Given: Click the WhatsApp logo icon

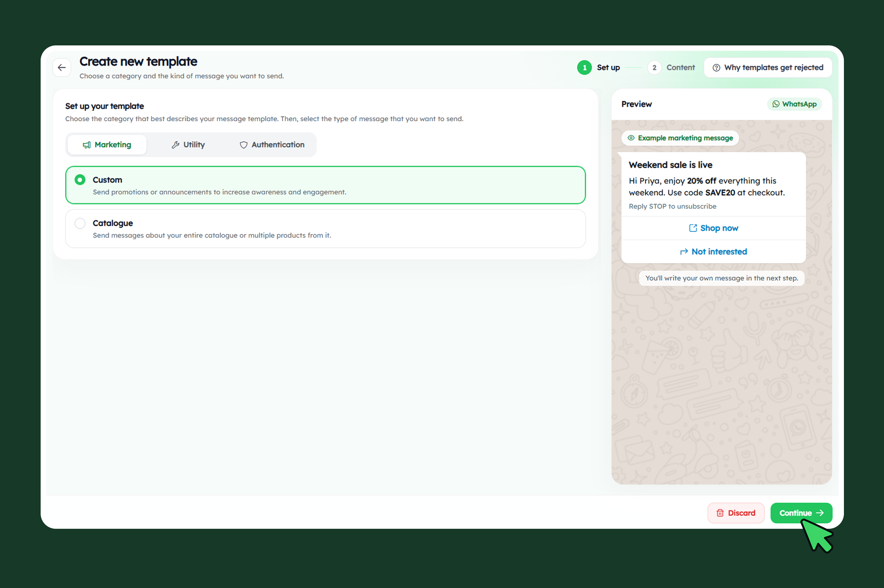Looking at the screenshot, I should [x=776, y=104].
